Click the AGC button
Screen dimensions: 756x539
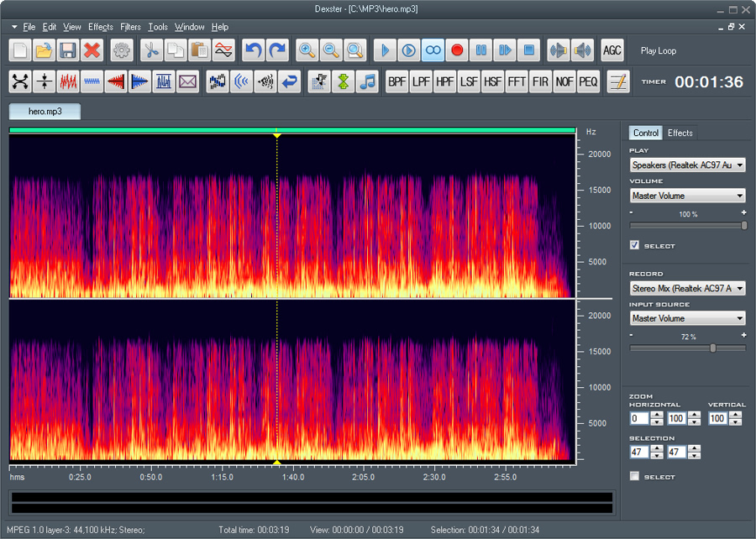click(612, 50)
